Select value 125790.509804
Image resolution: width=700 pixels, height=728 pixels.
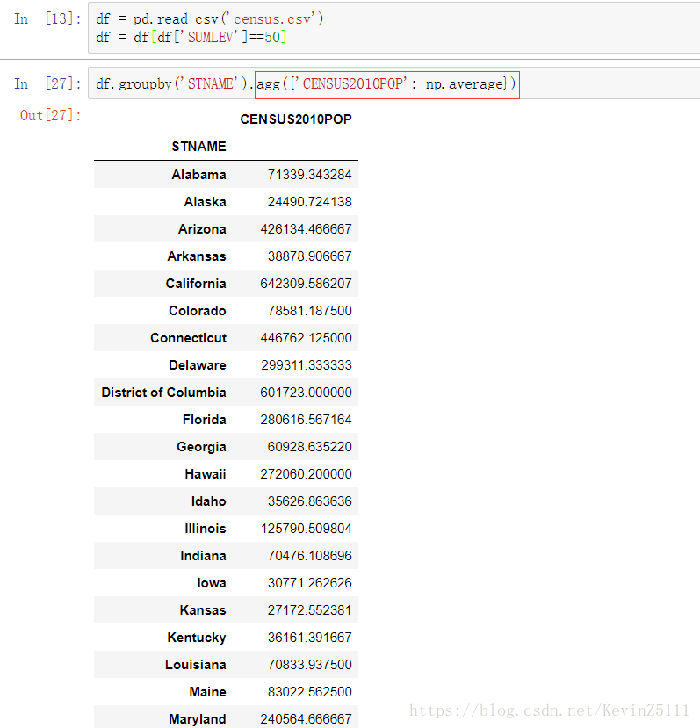tap(307, 529)
